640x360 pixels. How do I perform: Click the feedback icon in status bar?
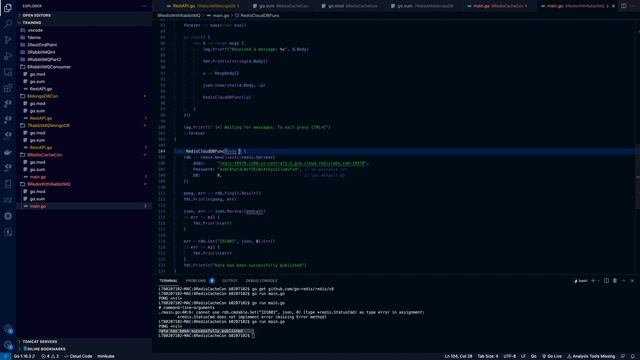tap(623, 356)
